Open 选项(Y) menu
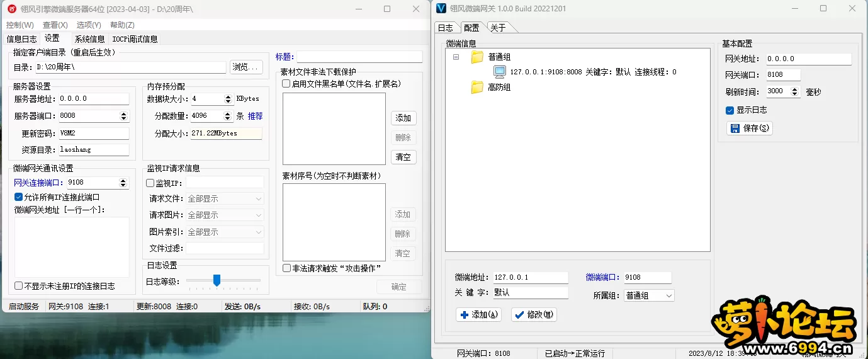 89,25
